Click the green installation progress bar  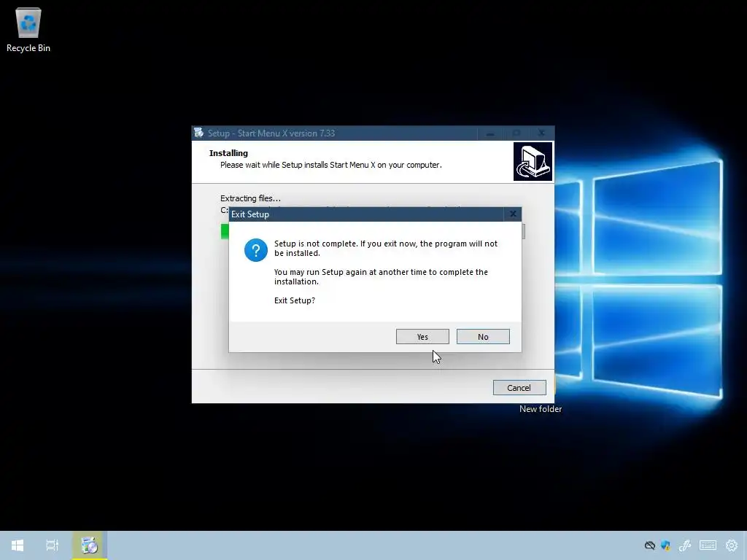click(225, 231)
